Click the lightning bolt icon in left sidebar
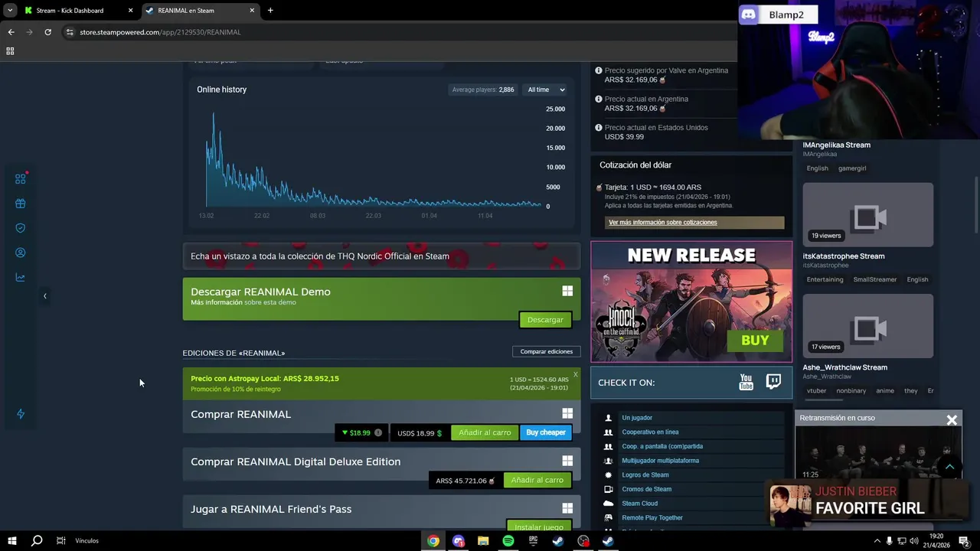980x551 pixels. tap(21, 414)
